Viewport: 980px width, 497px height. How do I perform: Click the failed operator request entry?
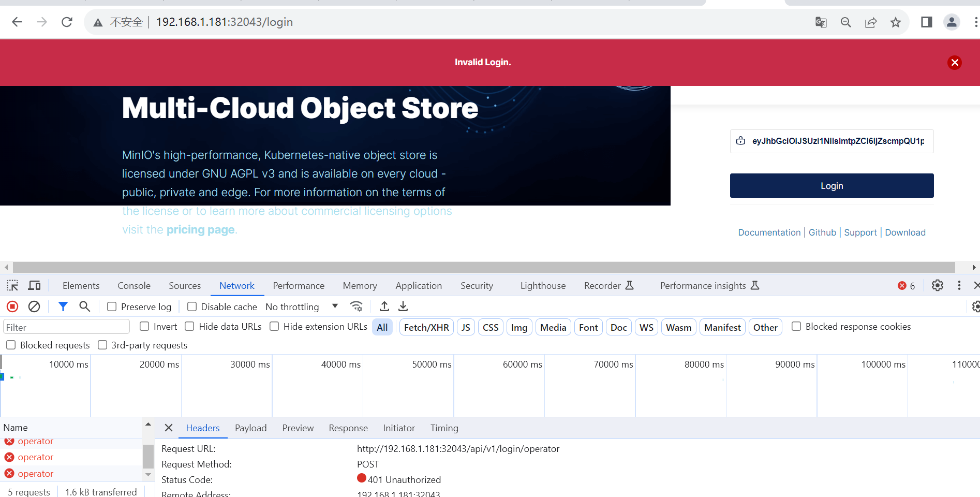(x=35, y=457)
